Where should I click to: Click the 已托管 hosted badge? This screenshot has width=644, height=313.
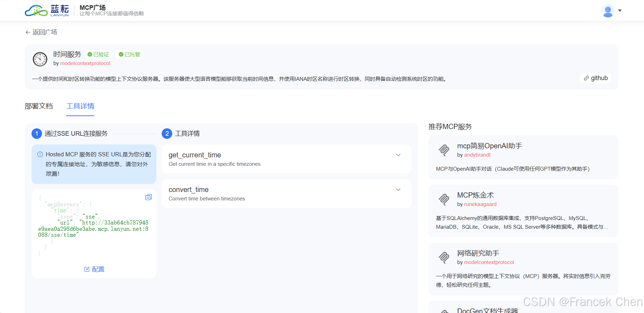[129, 55]
